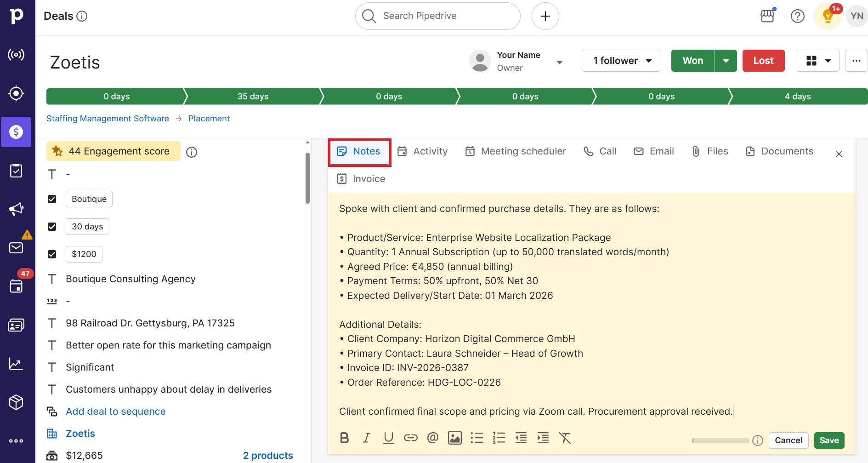Open the More menu with three dots in the sidebar
The height and width of the screenshot is (463, 868).
[x=16, y=441]
